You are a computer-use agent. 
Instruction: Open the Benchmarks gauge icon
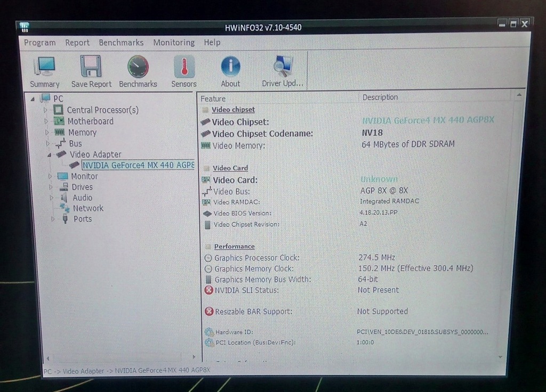(138, 67)
